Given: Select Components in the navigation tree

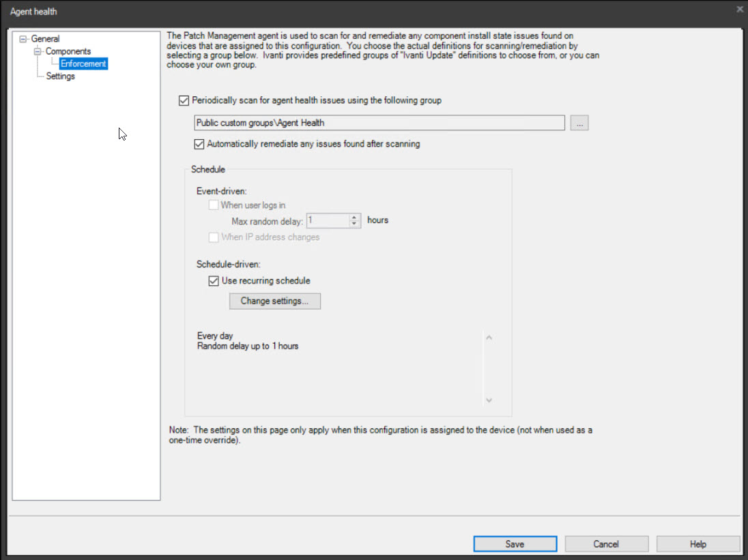Looking at the screenshot, I should (68, 52).
